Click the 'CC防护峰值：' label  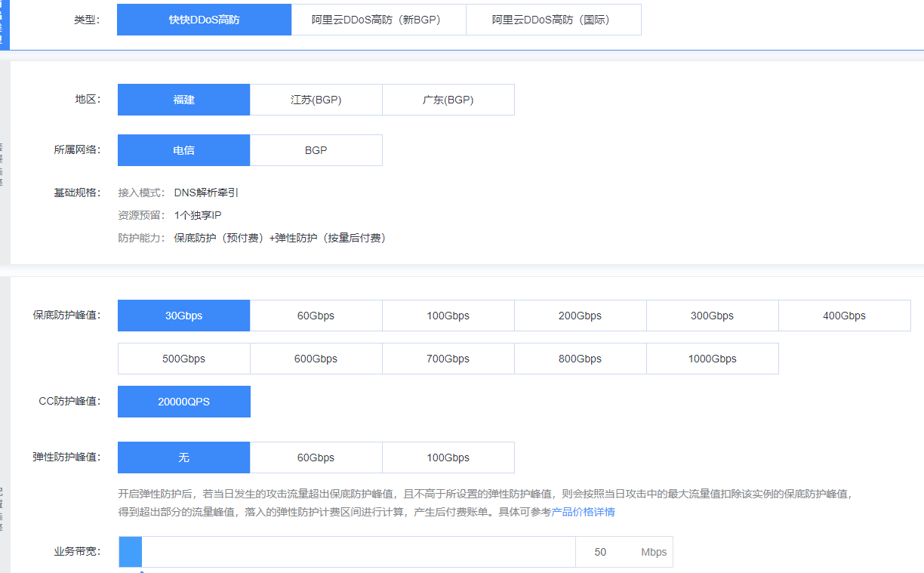tap(69, 402)
